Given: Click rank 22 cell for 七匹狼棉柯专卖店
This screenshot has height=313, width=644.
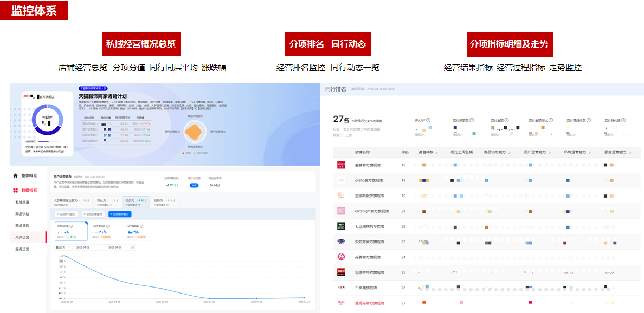Looking at the screenshot, I should click(x=404, y=226).
